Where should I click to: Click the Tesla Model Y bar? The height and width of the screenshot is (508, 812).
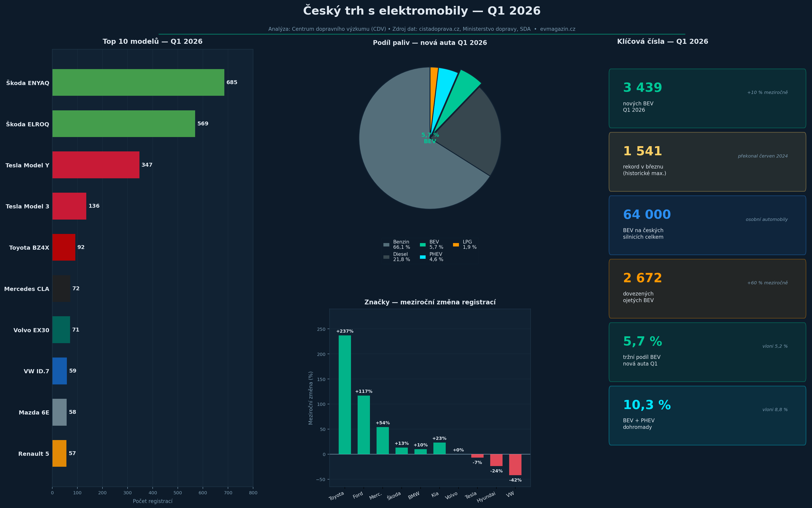pyautogui.click(x=95, y=165)
